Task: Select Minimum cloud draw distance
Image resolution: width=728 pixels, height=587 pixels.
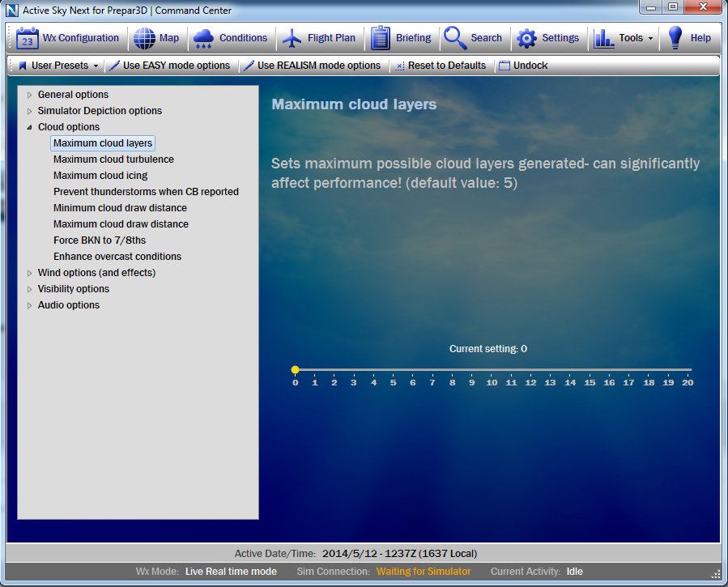Action: (x=120, y=208)
